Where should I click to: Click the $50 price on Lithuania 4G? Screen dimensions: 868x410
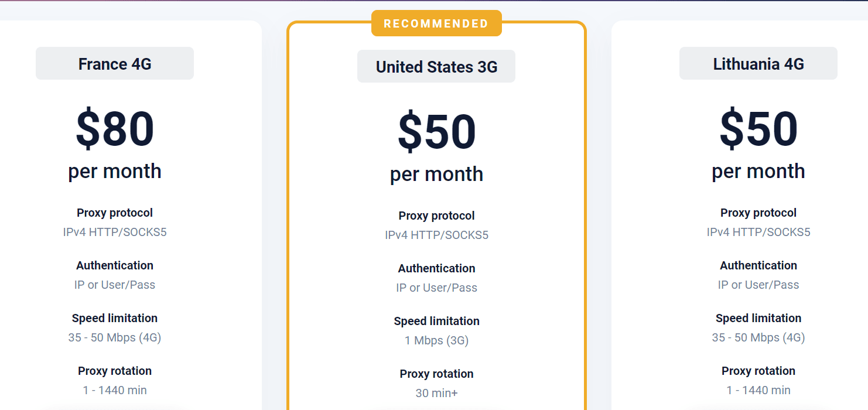tap(758, 129)
